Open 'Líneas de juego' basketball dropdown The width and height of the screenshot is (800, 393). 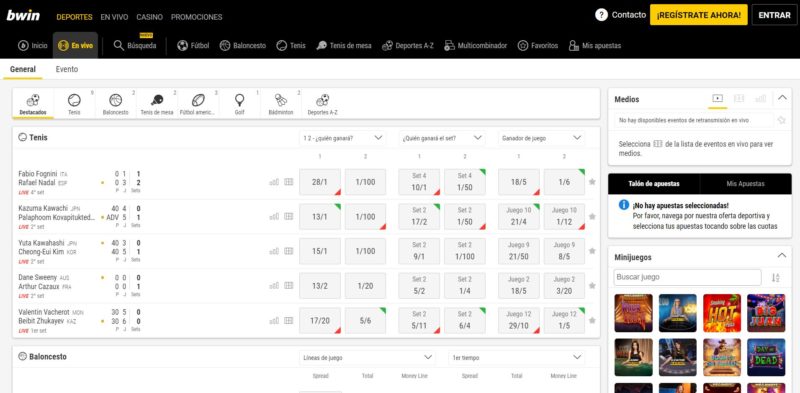tap(367, 358)
